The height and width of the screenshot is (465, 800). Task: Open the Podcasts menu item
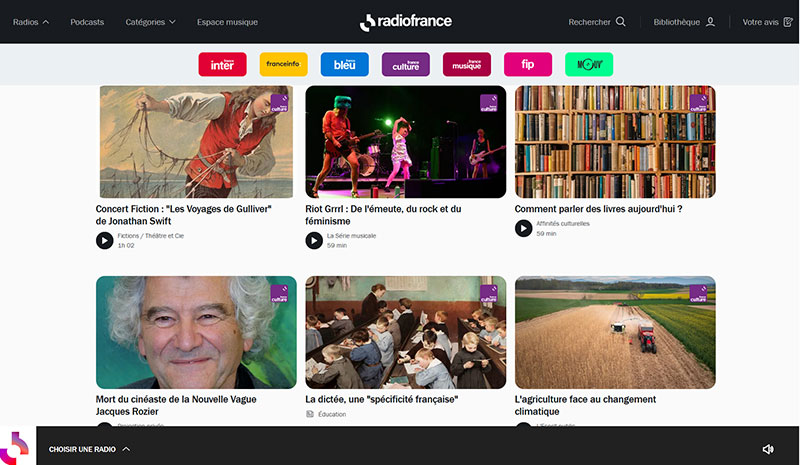pyautogui.click(x=87, y=22)
